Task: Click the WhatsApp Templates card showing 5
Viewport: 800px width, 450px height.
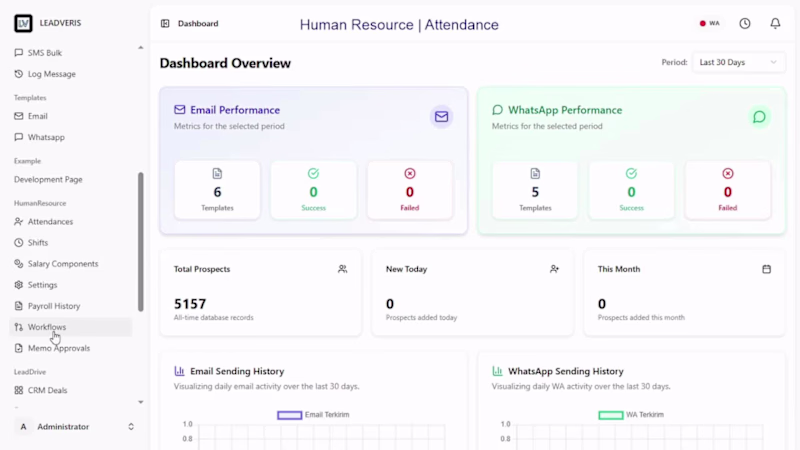Action: click(535, 190)
